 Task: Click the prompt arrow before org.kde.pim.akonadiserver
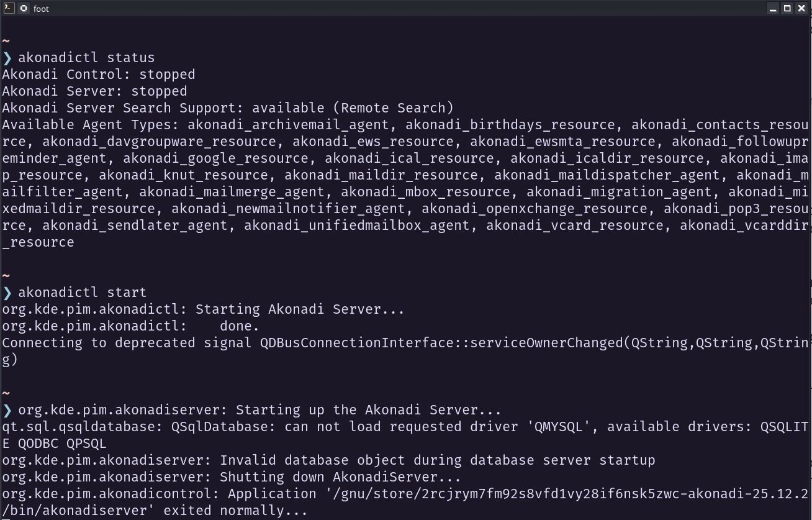(7, 410)
